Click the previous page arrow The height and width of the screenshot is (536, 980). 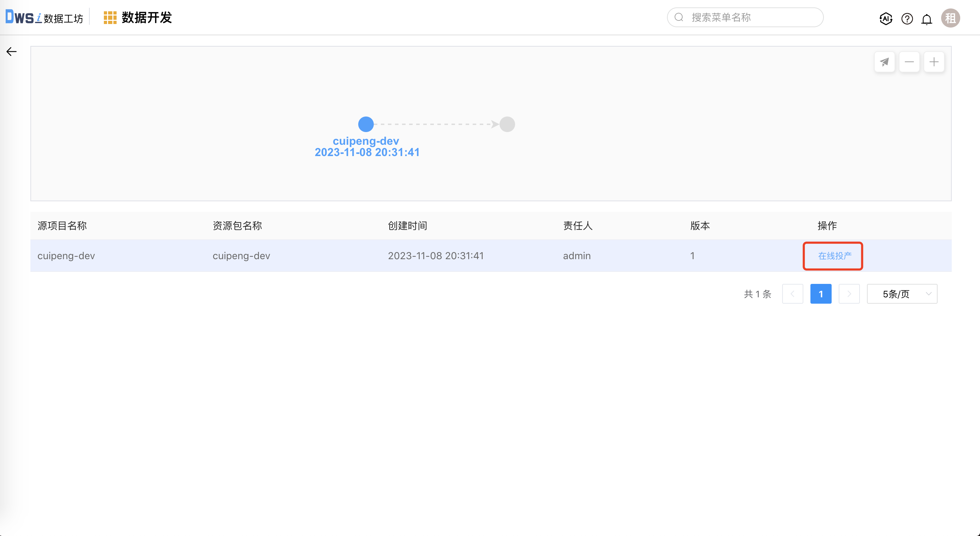point(792,294)
